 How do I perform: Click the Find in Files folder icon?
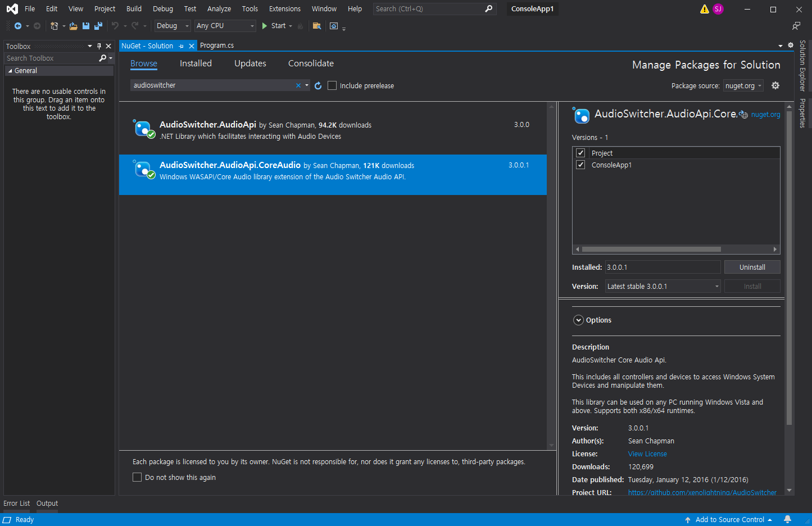(317, 26)
